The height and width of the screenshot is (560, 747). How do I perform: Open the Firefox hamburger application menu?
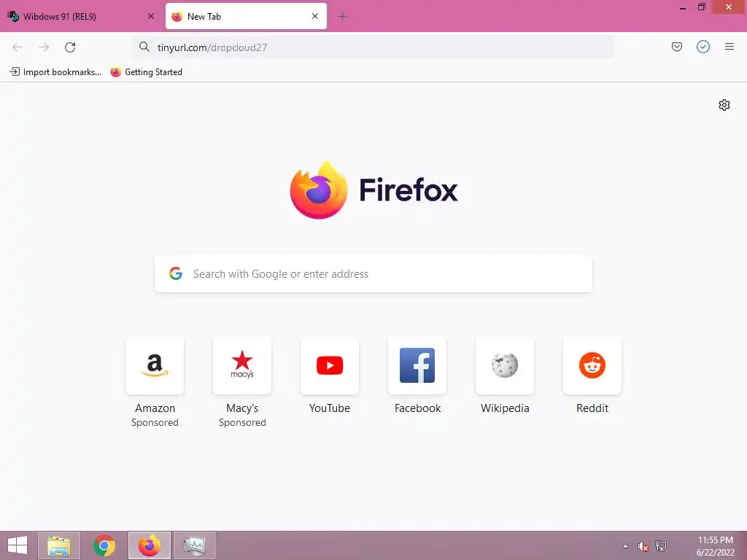point(729,47)
